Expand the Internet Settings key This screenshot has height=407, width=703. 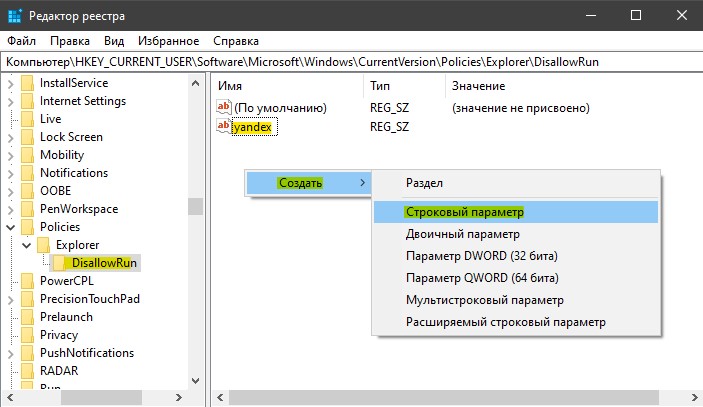tap(11, 101)
